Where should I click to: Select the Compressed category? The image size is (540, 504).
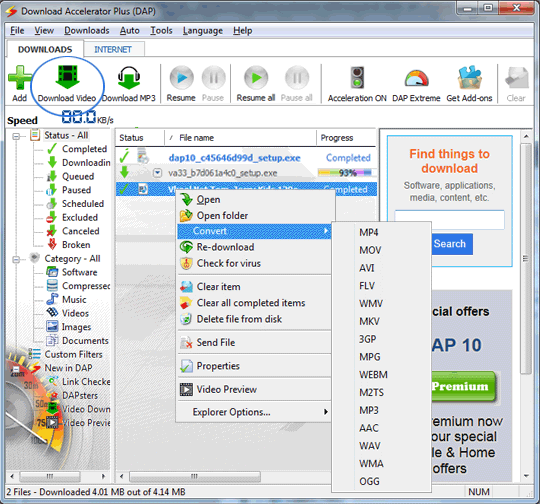86,286
